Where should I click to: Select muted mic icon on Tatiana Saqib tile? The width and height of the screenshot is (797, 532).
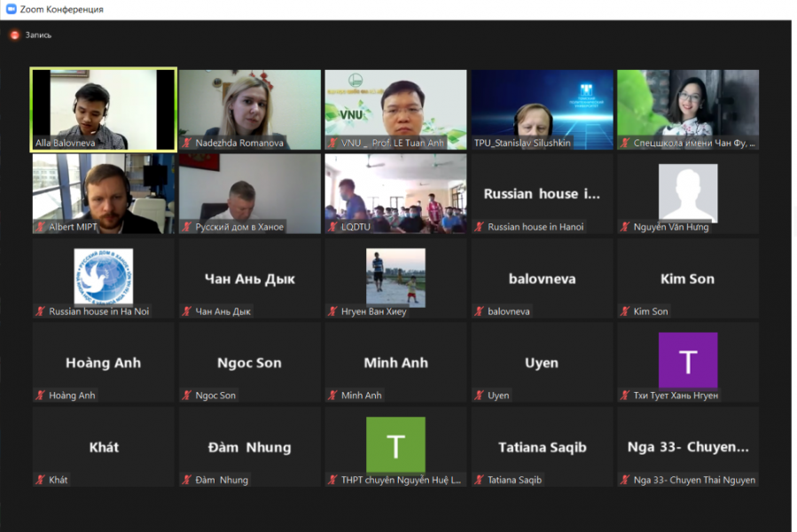(x=480, y=481)
